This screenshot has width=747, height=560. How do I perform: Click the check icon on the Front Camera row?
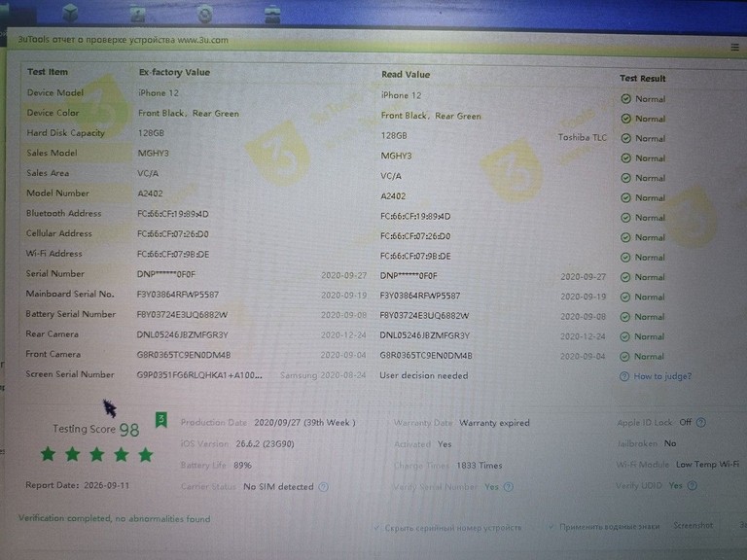625,356
